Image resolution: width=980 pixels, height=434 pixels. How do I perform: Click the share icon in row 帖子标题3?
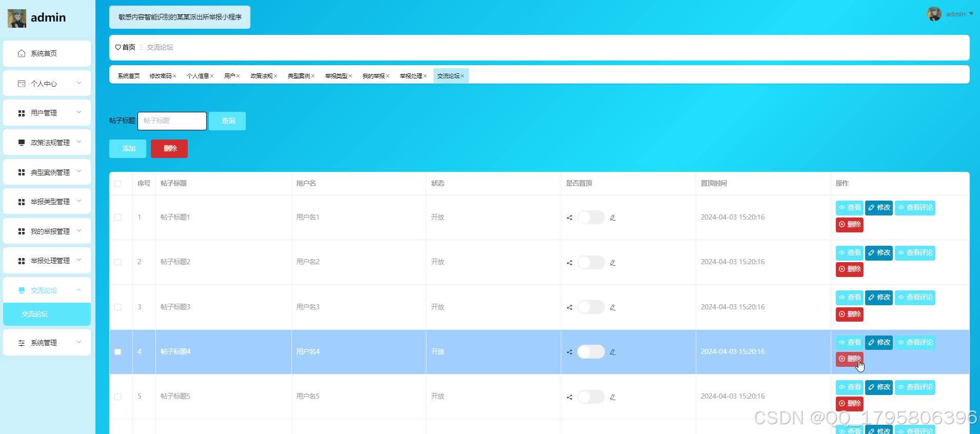[x=569, y=307]
